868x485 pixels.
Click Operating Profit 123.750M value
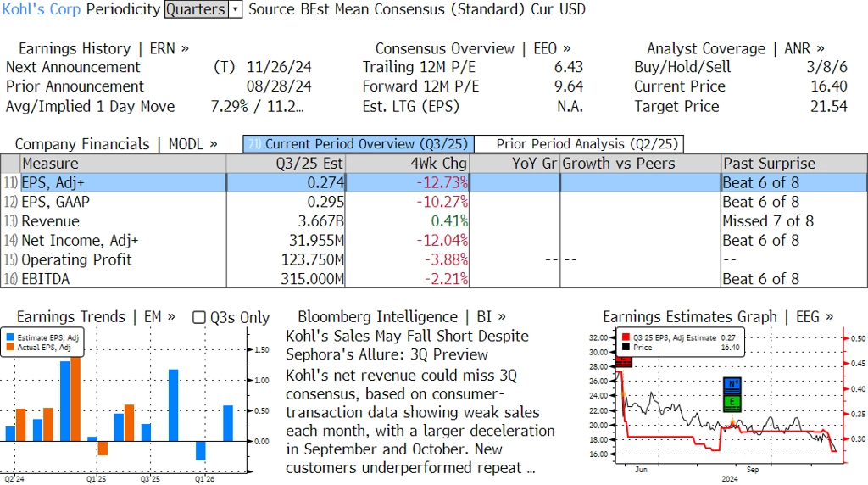tap(312, 259)
